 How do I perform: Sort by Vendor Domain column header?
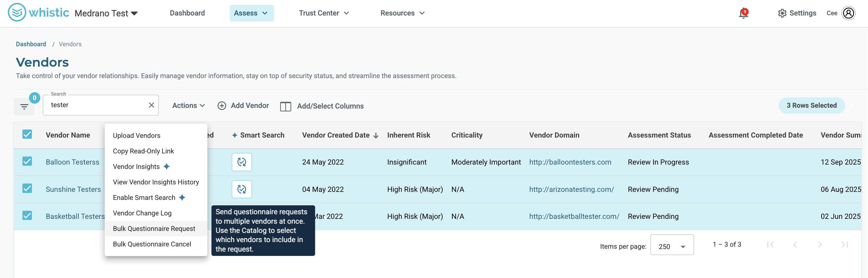pos(554,135)
